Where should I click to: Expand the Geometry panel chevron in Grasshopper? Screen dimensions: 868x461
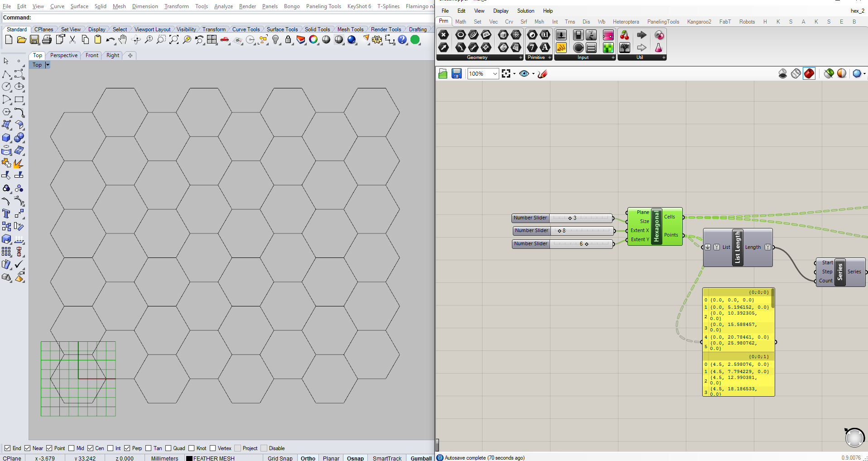pos(520,58)
